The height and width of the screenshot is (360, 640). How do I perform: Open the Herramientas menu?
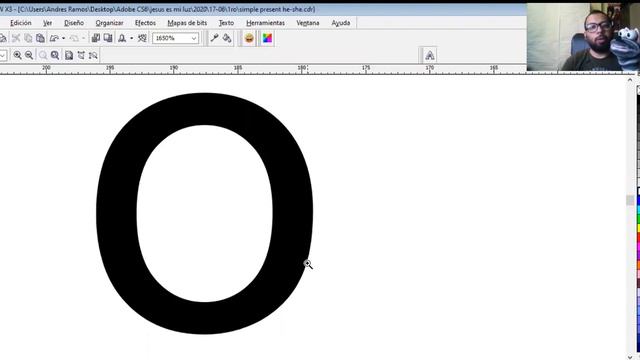(265, 23)
